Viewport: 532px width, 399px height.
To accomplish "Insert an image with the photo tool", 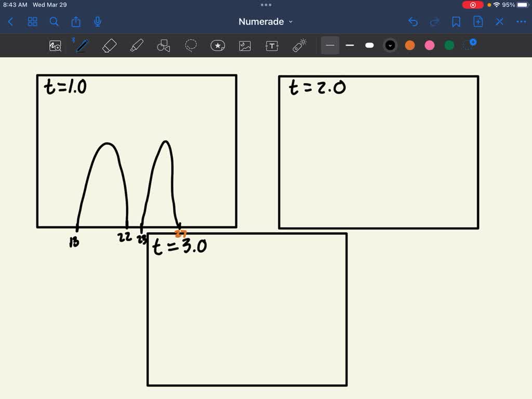I will pos(245,46).
